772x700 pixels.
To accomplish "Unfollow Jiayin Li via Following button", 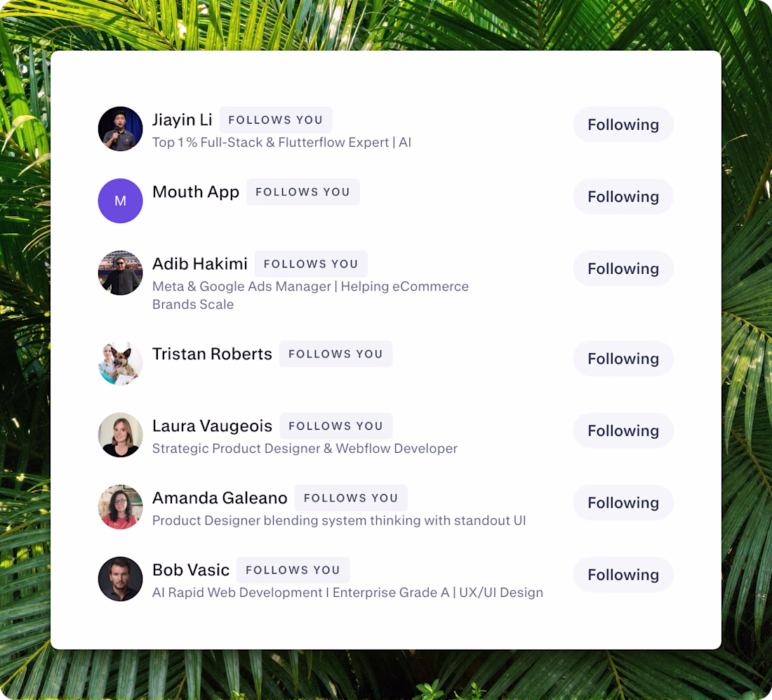I will pyautogui.click(x=623, y=125).
